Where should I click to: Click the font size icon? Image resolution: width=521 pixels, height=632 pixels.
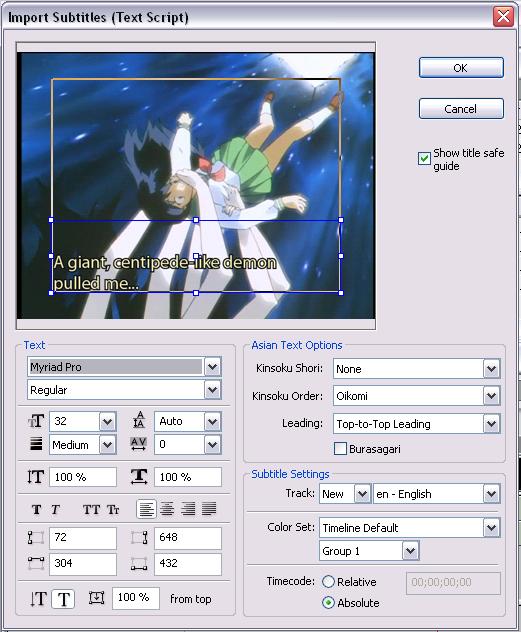point(36,421)
